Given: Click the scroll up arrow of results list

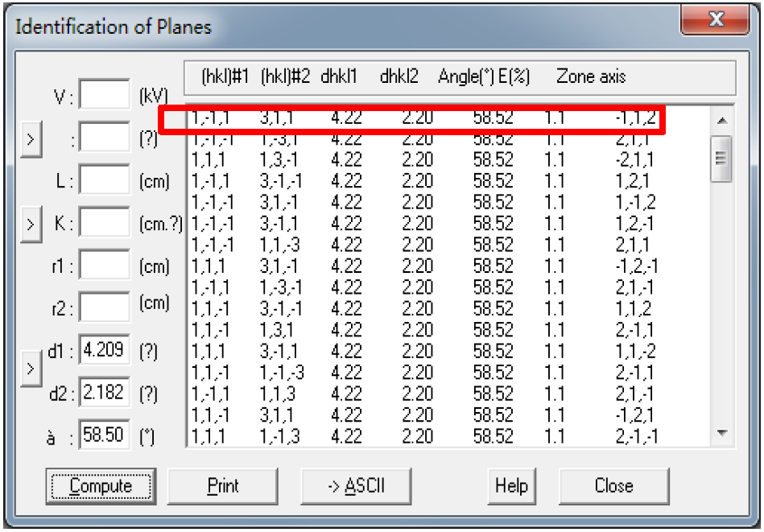Looking at the screenshot, I should (722, 121).
